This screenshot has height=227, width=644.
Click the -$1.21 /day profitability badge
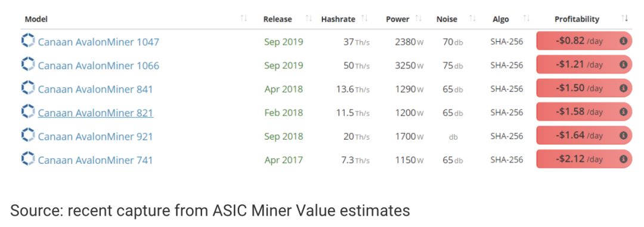point(584,65)
